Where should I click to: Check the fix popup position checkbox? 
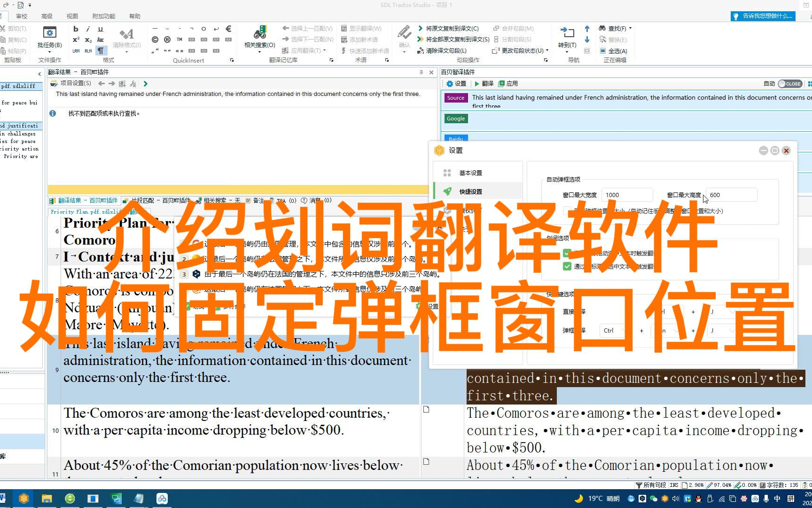coord(567,211)
